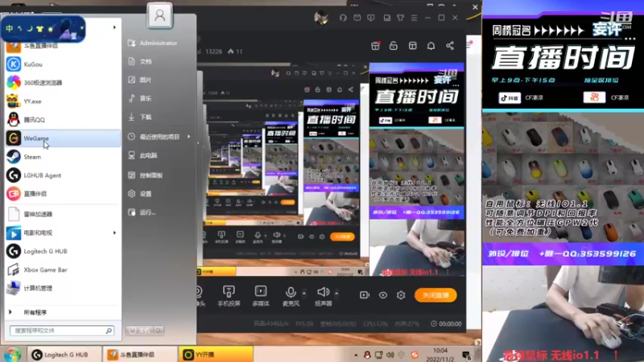Image resolution: width=644 pixels, height=362 pixels.
Task: Open 文档 documents from start menu
Action: (x=140, y=61)
